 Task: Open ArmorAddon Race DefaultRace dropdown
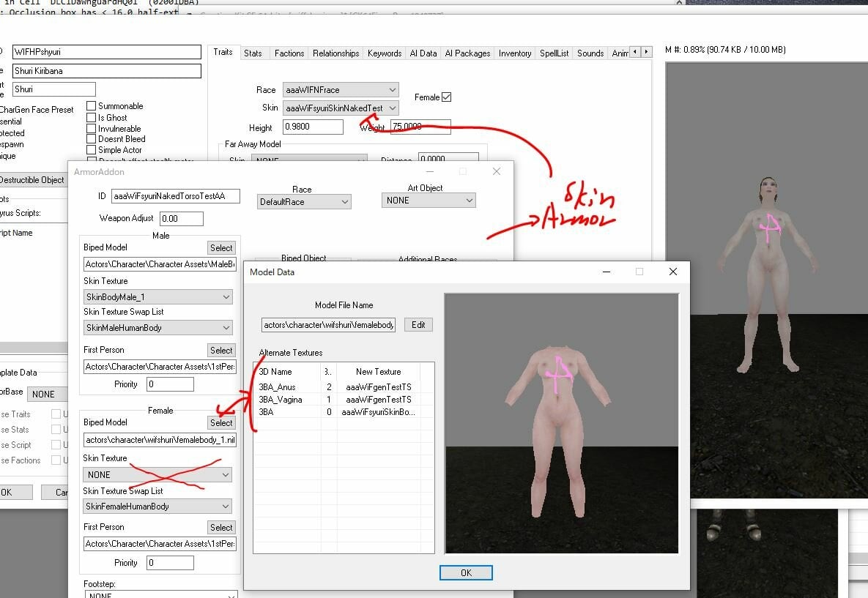(304, 202)
